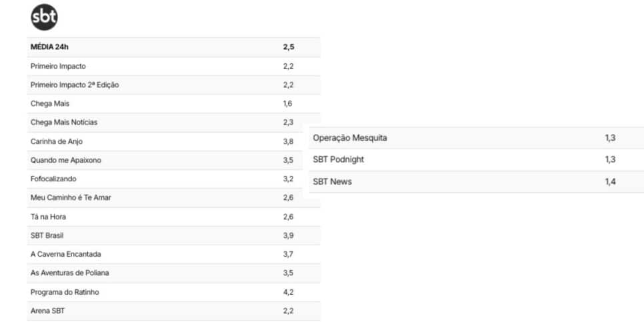
Task: Click the Tá na Hora row
Action: pyautogui.click(x=173, y=217)
